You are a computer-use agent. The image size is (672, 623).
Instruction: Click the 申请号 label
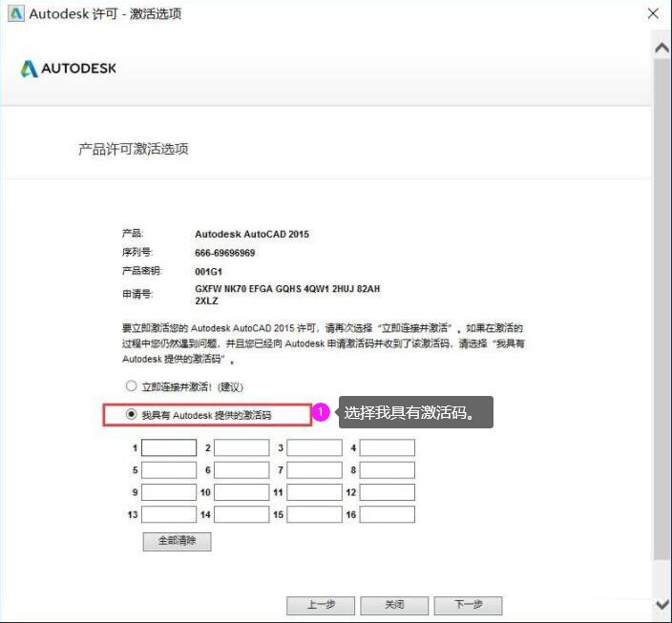tap(137, 294)
